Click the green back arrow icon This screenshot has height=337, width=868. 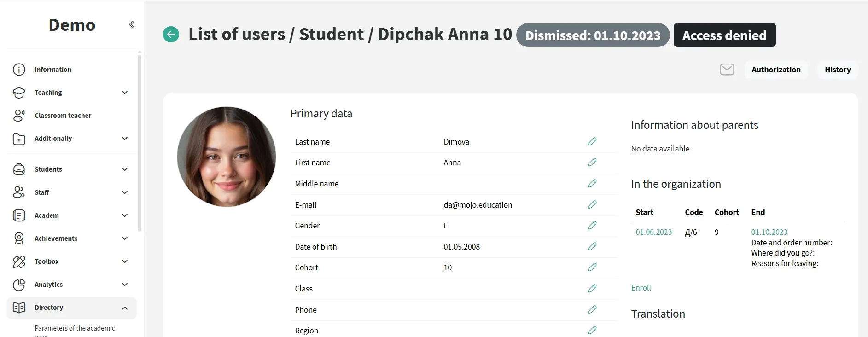[x=171, y=34]
